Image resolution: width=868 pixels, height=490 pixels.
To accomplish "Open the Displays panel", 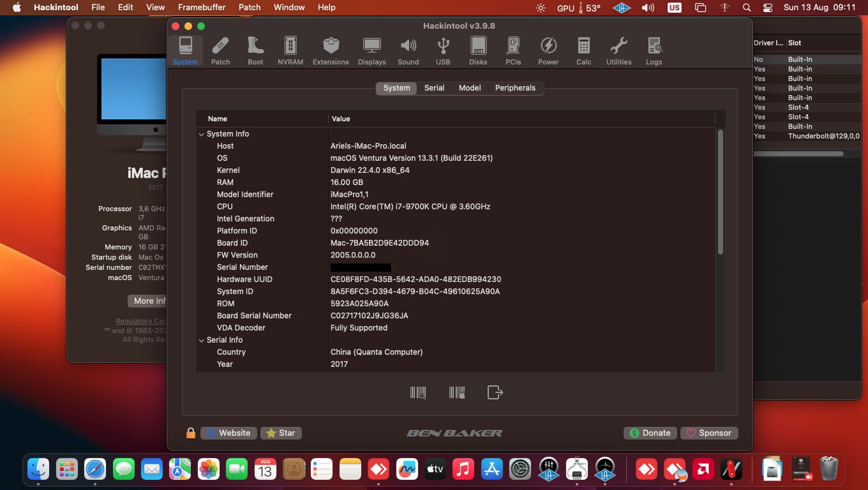I will pos(371,49).
